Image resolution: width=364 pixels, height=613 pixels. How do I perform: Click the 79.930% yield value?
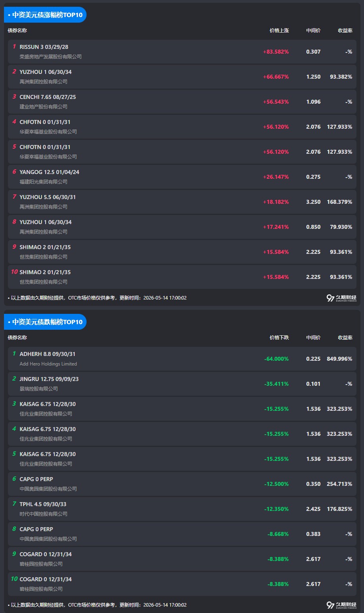tap(341, 227)
